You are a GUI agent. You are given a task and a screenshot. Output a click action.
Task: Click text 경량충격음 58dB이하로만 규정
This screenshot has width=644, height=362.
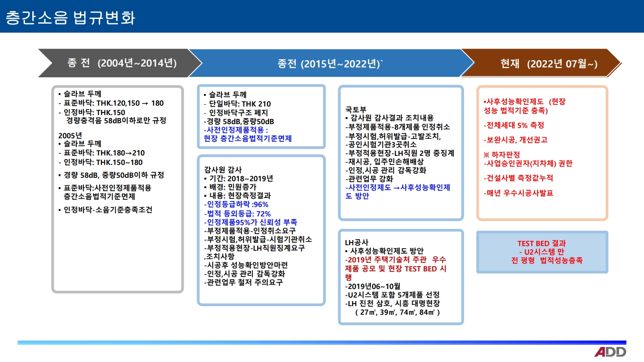[x=116, y=121]
